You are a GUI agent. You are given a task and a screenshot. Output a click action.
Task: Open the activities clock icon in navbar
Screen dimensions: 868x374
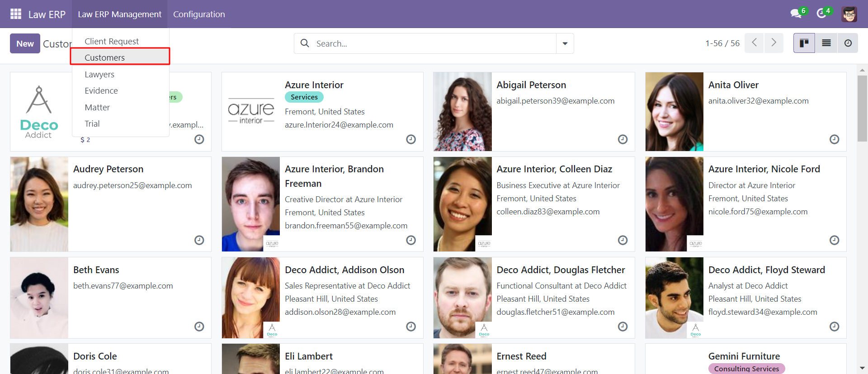821,14
